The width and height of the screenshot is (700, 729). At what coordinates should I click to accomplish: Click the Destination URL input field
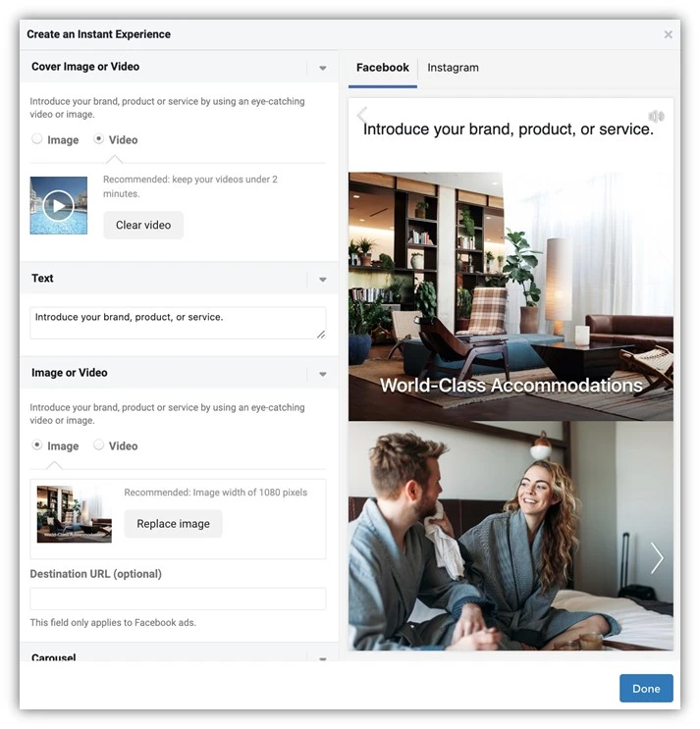[178, 599]
